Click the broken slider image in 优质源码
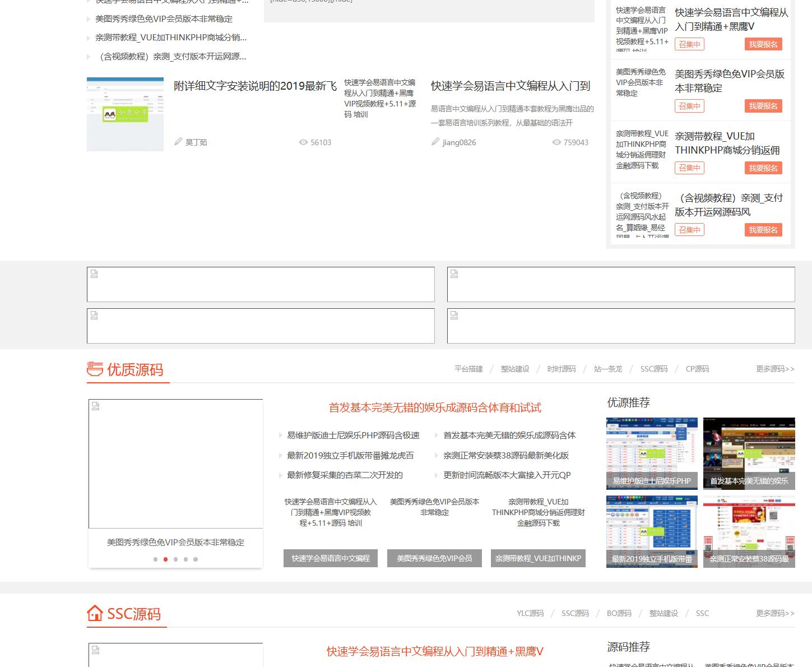 coord(175,464)
